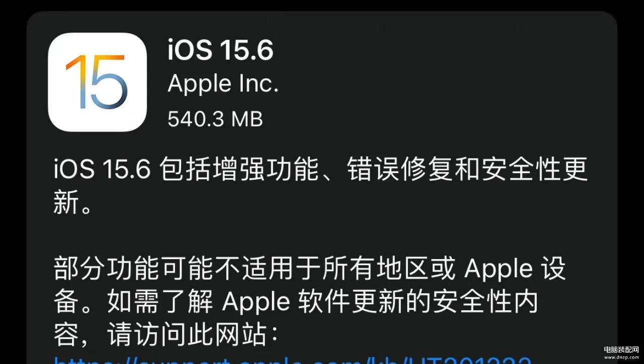Select "iOS 15.6" at start of description
644x364 pixels.
pos(102,171)
